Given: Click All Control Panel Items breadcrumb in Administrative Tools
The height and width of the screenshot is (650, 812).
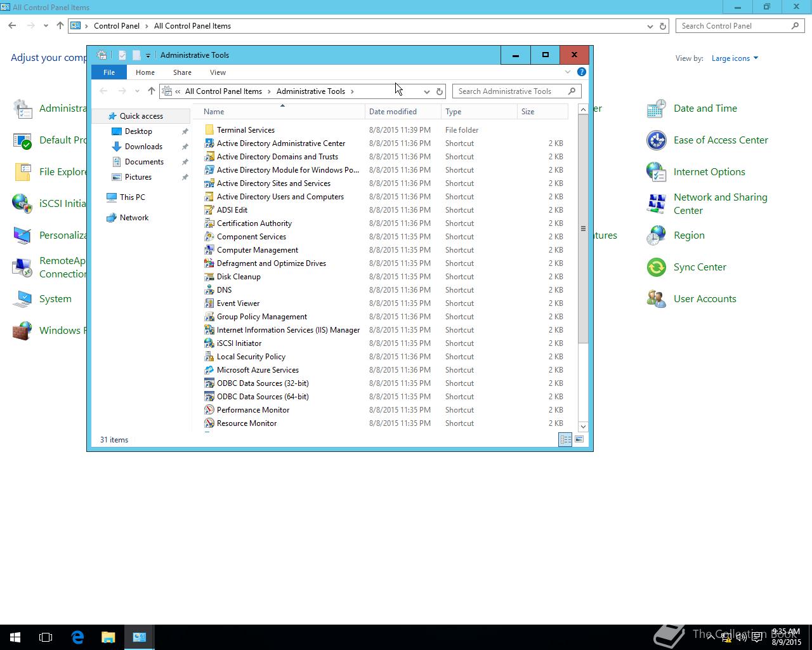Looking at the screenshot, I should tap(223, 91).
